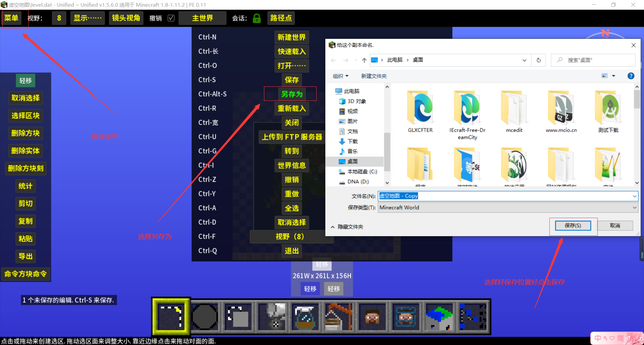Open the Filter tool (coffee pot icon)

(x=305, y=317)
